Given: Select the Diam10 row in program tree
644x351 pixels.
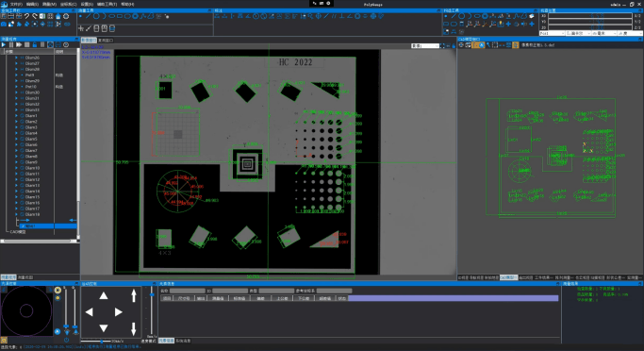Looking at the screenshot, I should [32, 168].
